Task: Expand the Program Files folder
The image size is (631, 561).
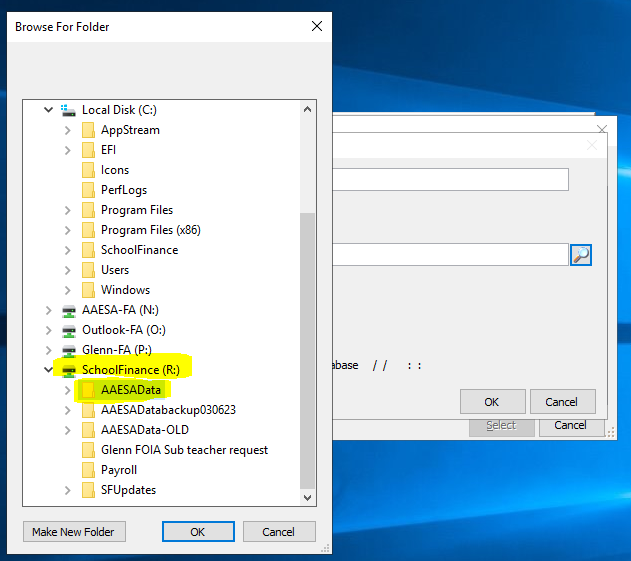Action: (68, 210)
